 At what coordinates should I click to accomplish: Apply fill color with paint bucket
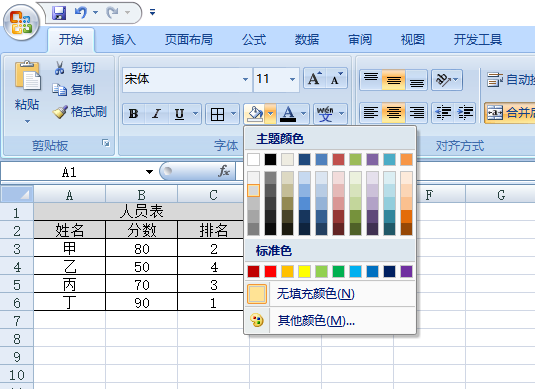tap(255, 114)
